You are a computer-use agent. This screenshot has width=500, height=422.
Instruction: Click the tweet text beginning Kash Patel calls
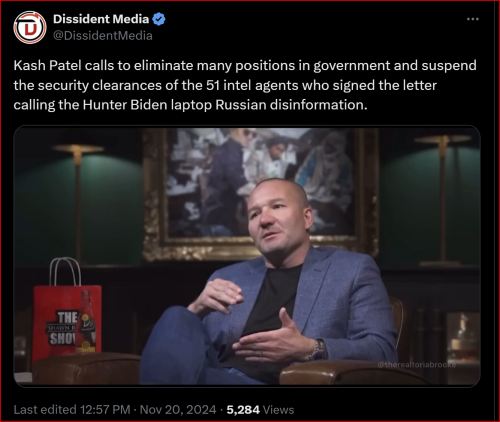(x=245, y=85)
